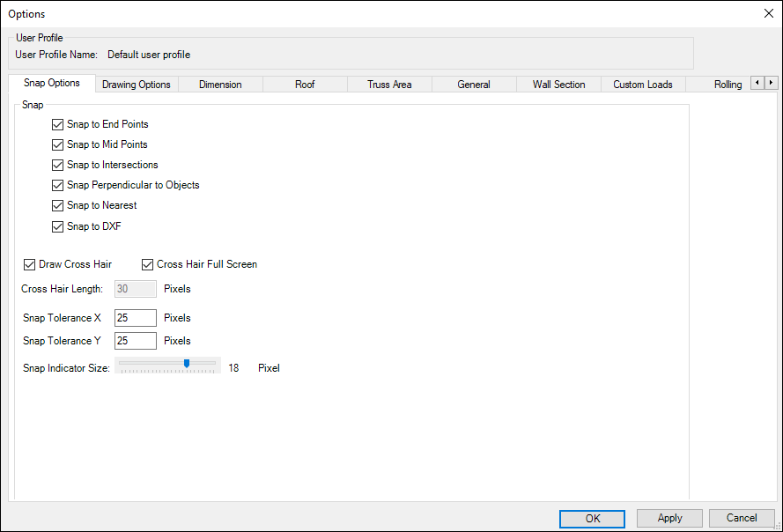The height and width of the screenshot is (532, 783).
Task: Click the OK button
Action: pos(593,519)
